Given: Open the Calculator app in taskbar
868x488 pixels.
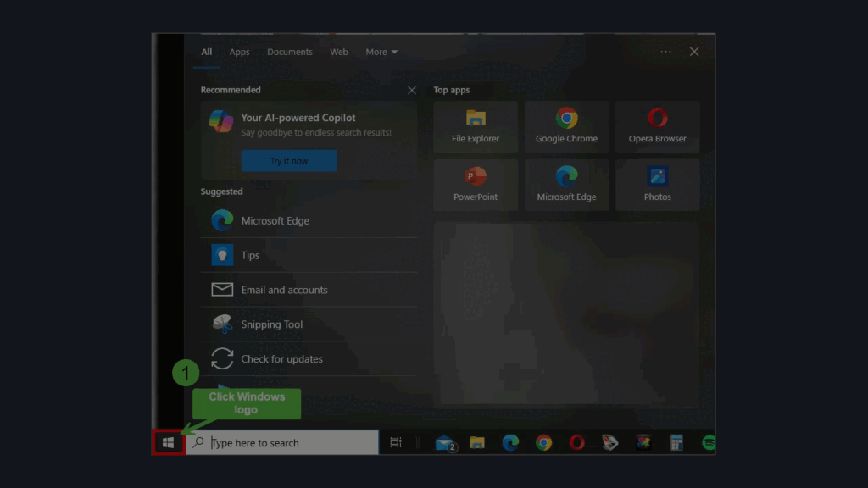Looking at the screenshot, I should click(676, 442).
